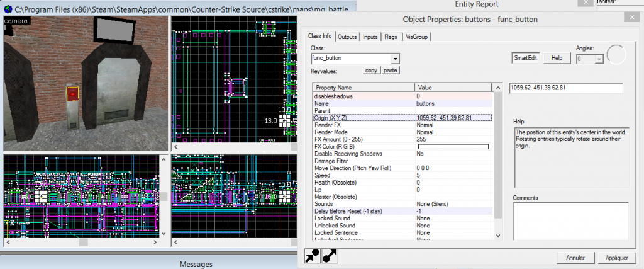Click scroll-up arrow of bottom-left 2D view

point(163,159)
